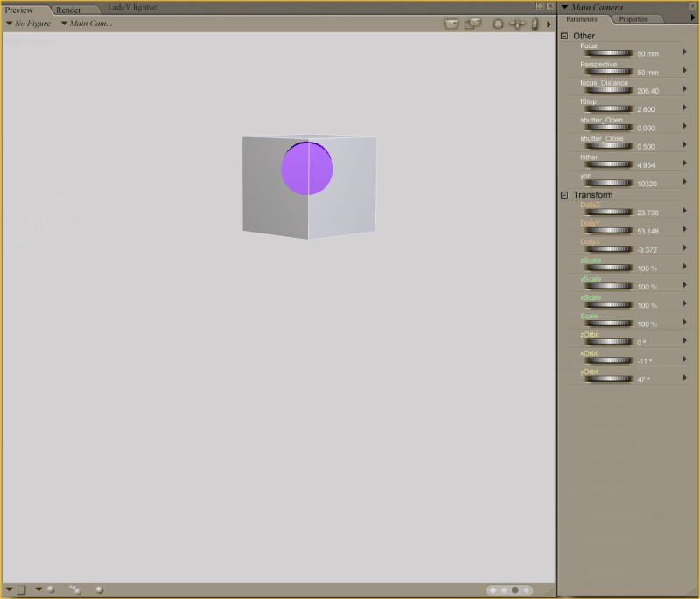
Task: Click the purple disc on the cube
Action: tap(307, 168)
